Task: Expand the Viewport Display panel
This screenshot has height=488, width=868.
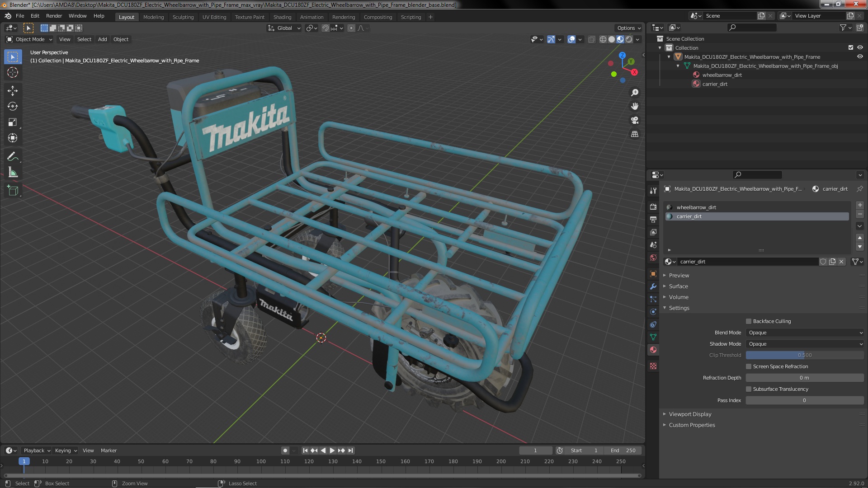Action: 690,414
